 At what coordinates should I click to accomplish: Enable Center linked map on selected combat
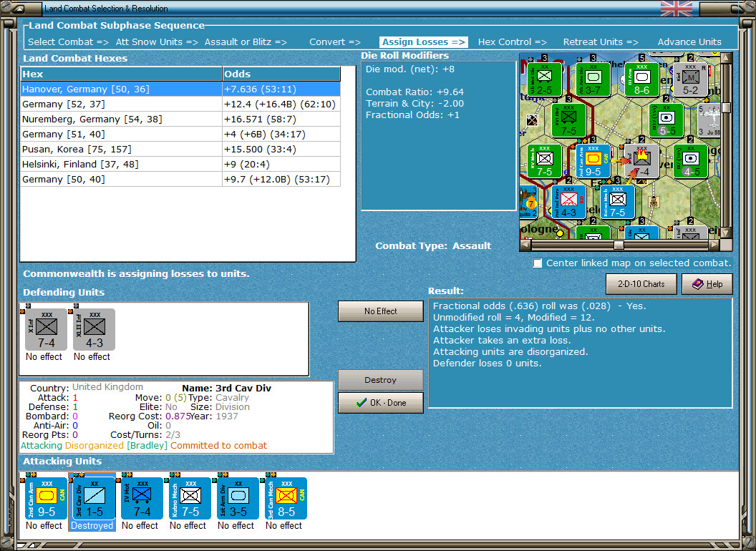[x=537, y=263]
